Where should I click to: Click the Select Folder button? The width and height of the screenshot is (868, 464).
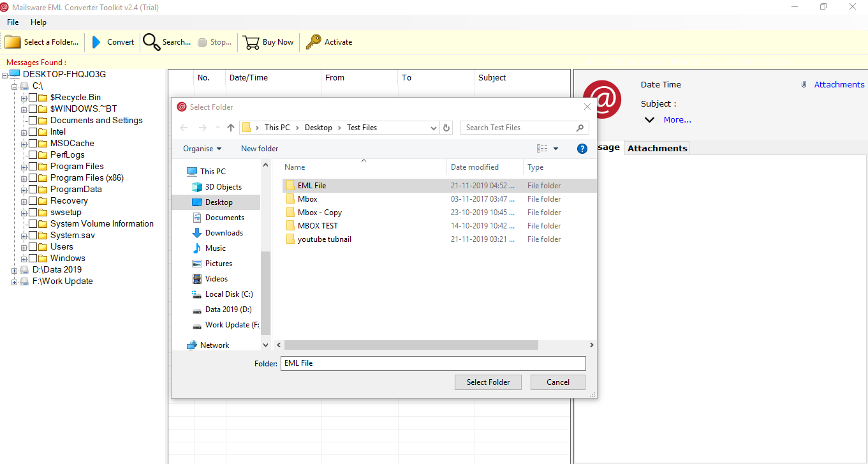point(488,382)
